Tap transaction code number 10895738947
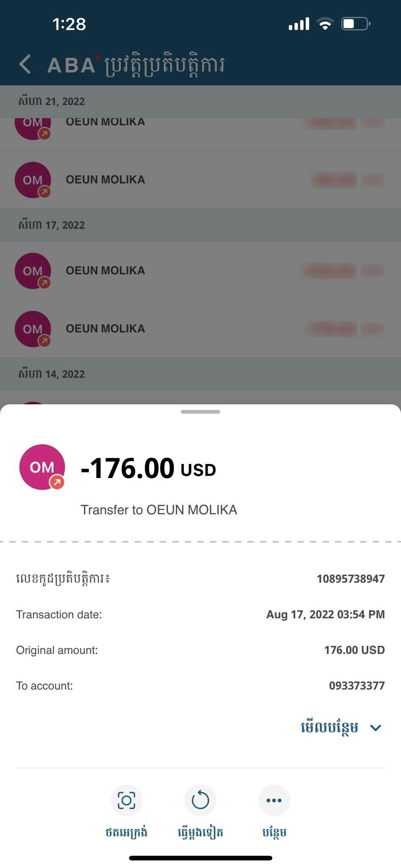The image size is (401, 868). tap(351, 579)
